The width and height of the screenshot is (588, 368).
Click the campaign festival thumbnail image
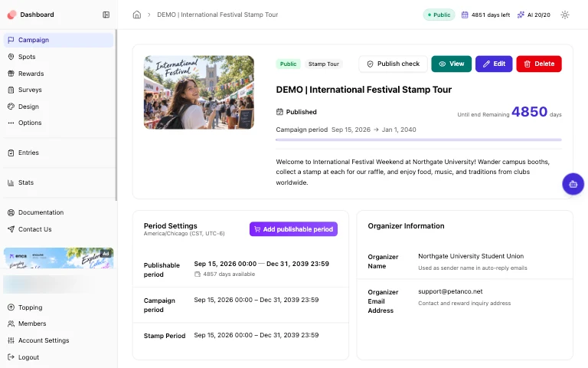[199, 92]
